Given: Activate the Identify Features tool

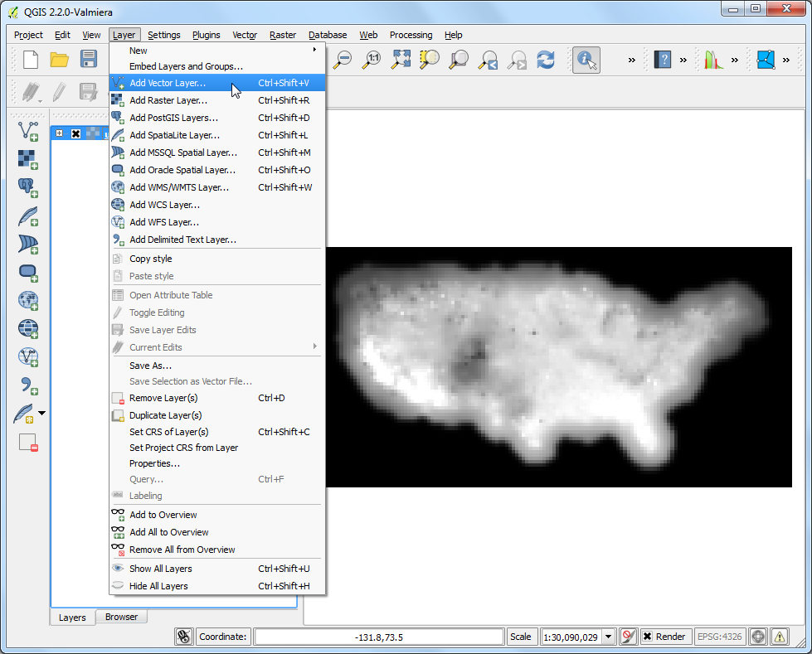Looking at the screenshot, I should (586, 60).
